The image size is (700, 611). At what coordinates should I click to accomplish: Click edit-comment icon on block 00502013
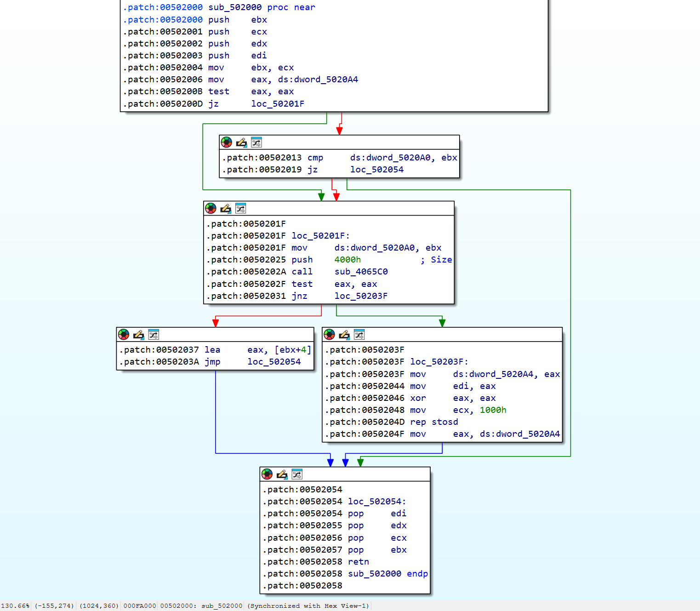[x=241, y=143]
